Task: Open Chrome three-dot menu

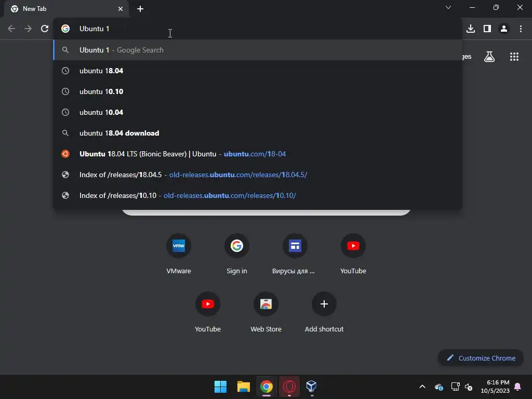Action: pos(521,29)
